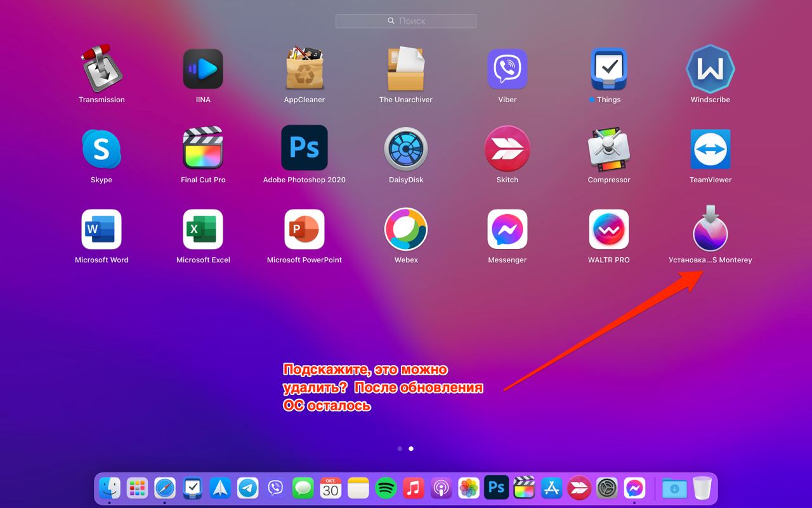The image size is (812, 508).
Task: Open Things from the Dock
Action: click(192, 488)
